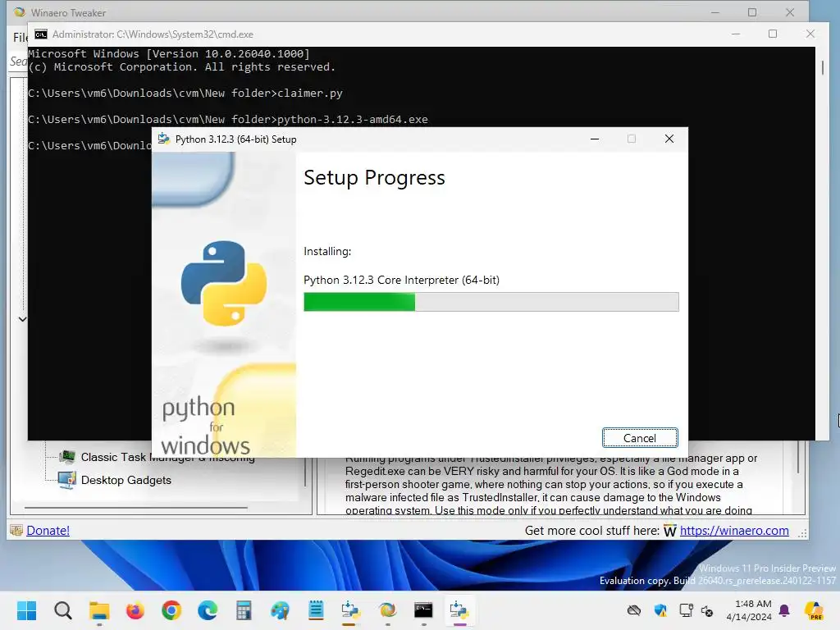Click the muted volume tray icon

[x=707, y=610]
